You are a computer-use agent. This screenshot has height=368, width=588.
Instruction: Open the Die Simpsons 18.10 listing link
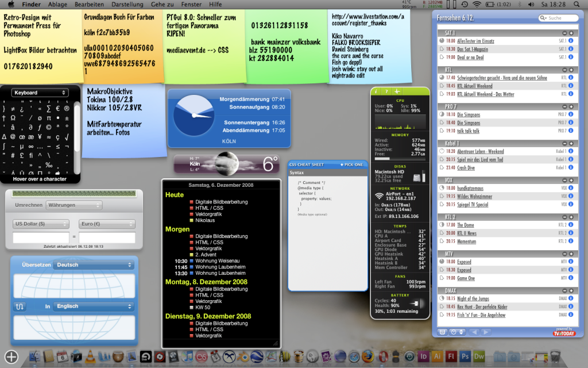point(469,114)
